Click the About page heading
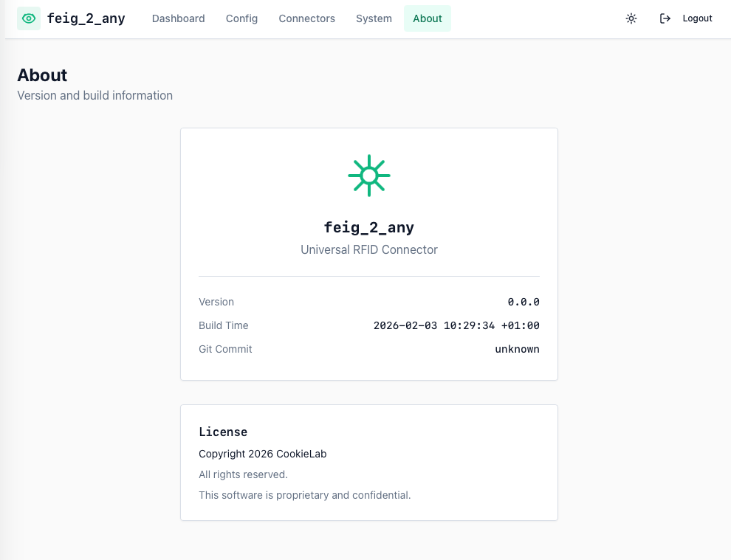 tap(42, 75)
